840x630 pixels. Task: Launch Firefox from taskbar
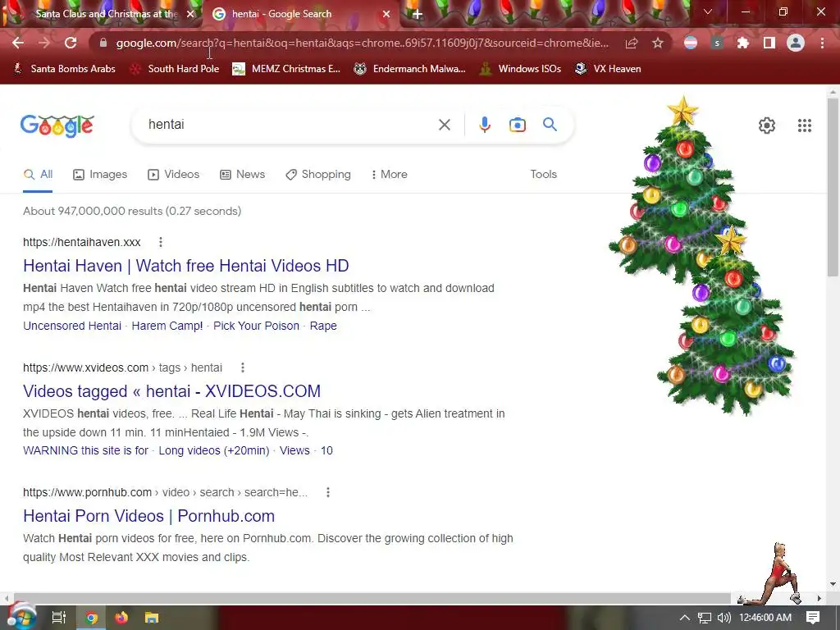(121, 618)
